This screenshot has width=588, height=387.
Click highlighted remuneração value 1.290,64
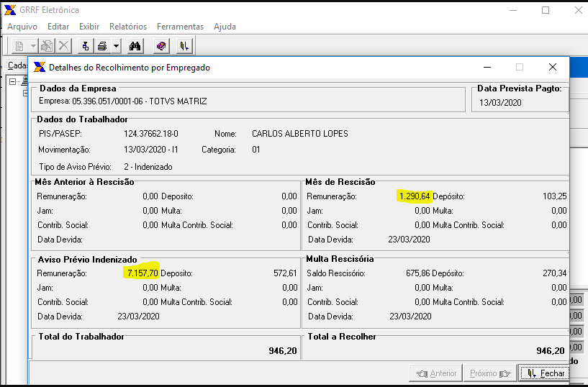click(x=415, y=196)
